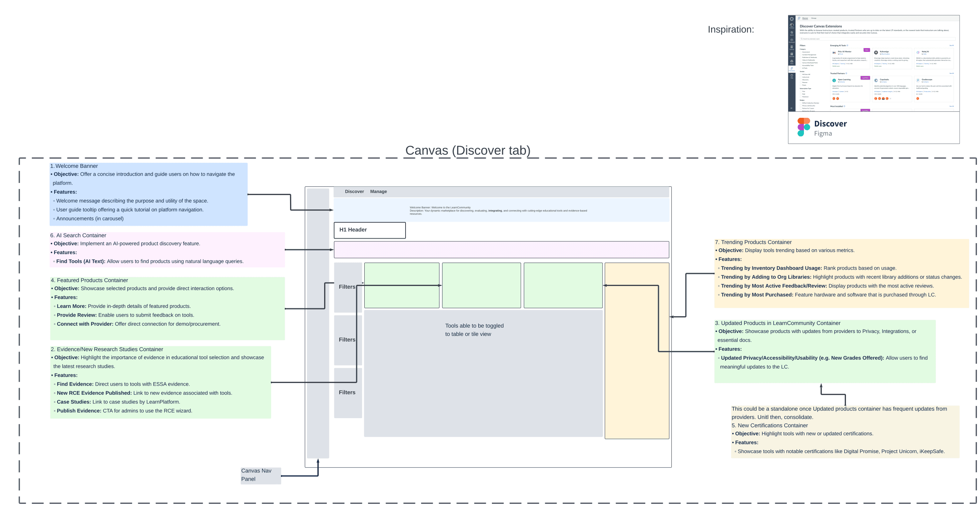The width and height of the screenshot is (980, 528).
Task: Click "Trending by Adding to Org Libraries:" line
Action: coord(840,277)
